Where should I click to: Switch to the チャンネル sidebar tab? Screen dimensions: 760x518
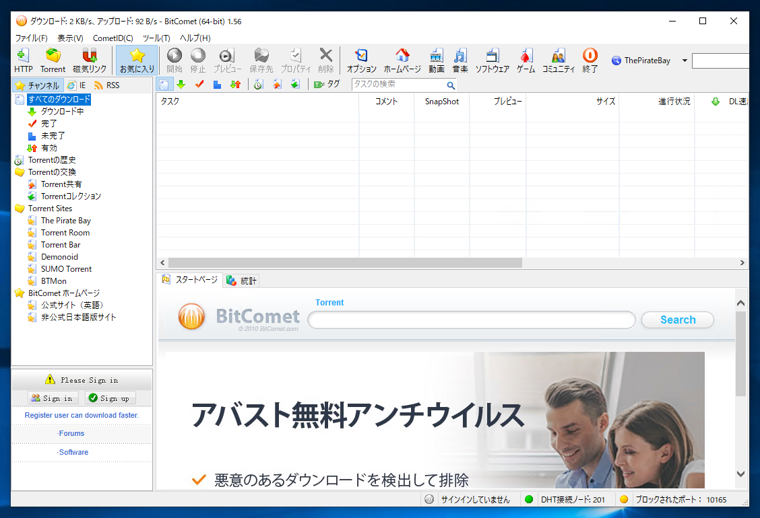[x=37, y=85]
